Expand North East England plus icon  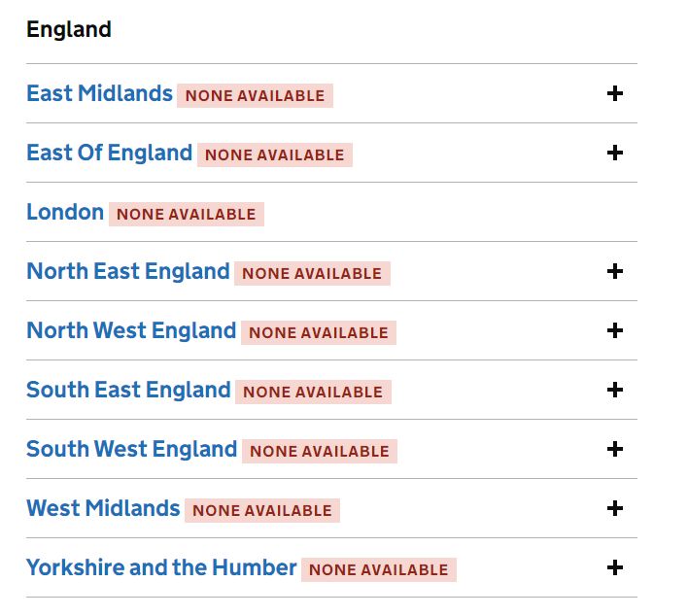point(614,272)
